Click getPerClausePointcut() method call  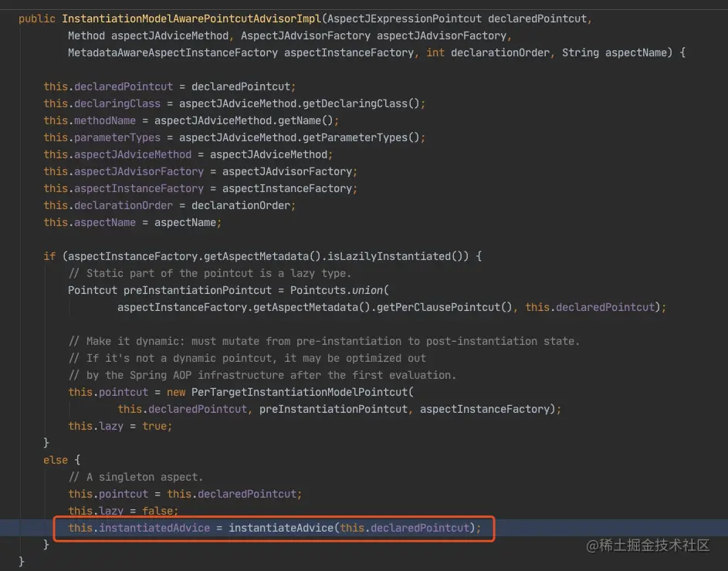[445, 307]
